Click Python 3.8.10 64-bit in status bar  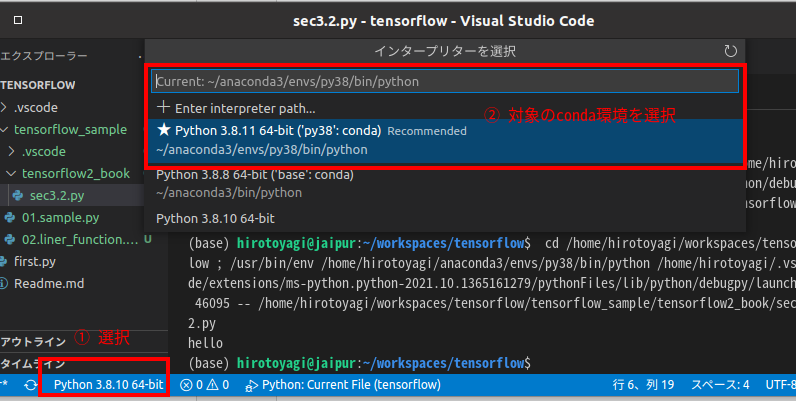[x=108, y=385]
